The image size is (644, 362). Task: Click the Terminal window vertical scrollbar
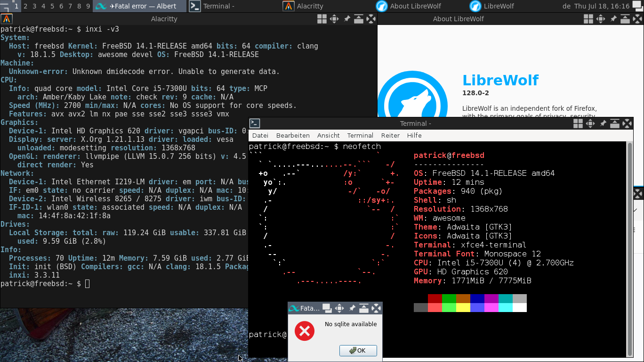[x=629, y=249]
